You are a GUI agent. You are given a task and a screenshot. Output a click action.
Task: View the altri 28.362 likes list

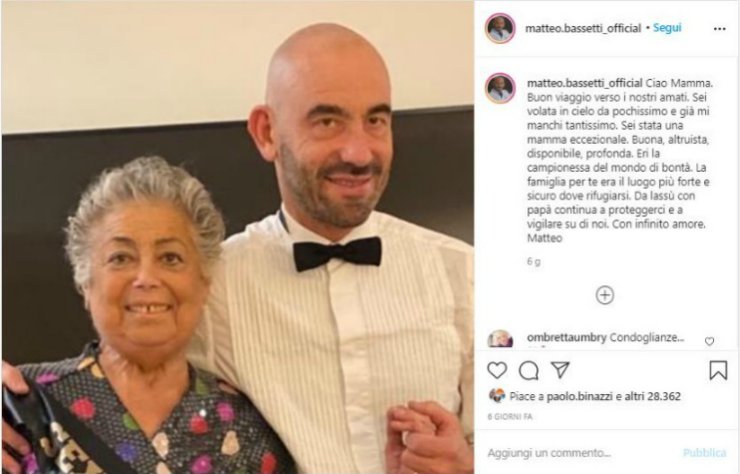click(653, 397)
